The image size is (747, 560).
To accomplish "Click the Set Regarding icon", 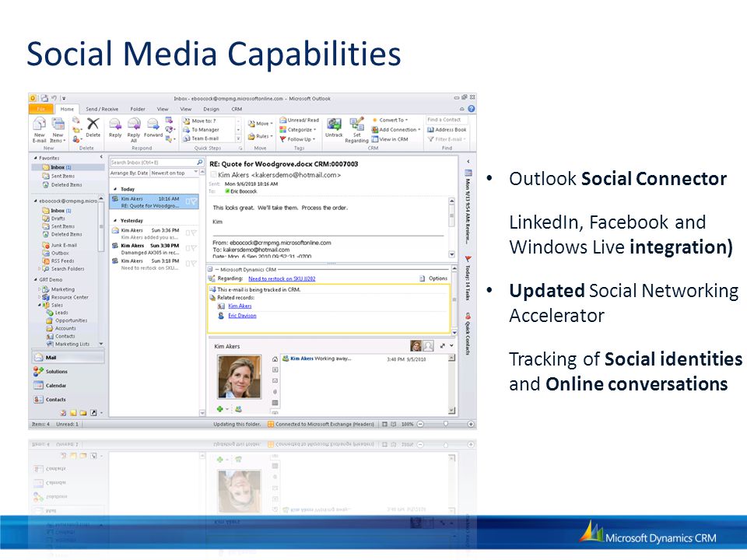I will 356,124.
